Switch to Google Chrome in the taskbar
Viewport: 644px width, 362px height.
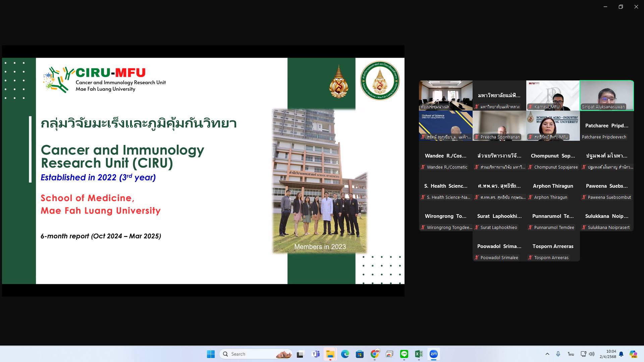pyautogui.click(x=374, y=354)
